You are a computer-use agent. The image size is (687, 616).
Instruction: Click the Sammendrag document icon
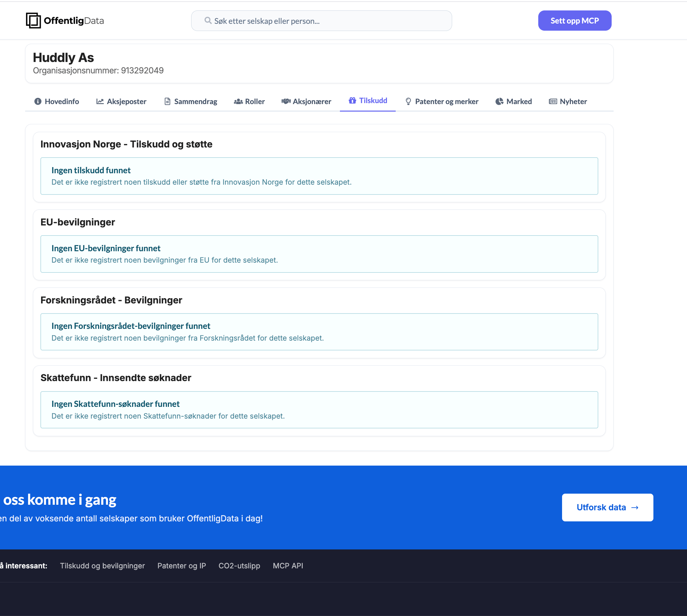point(167,101)
